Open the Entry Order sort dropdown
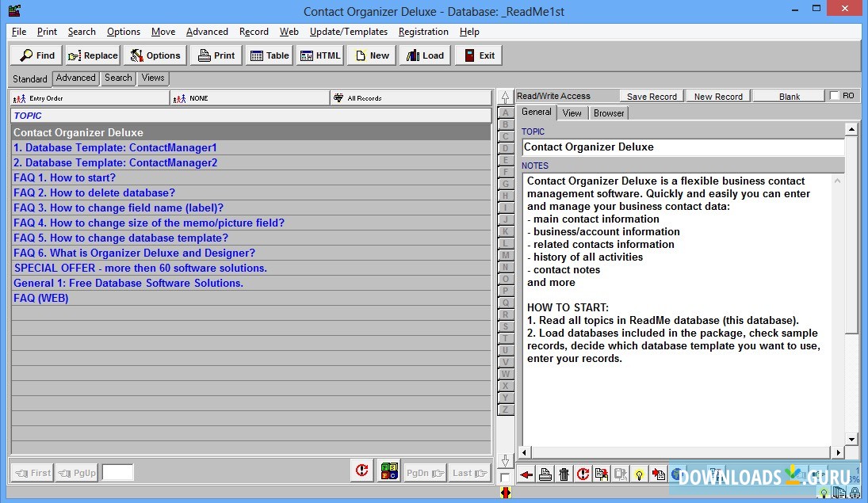Viewport: 868px width, 503px height. (x=87, y=97)
